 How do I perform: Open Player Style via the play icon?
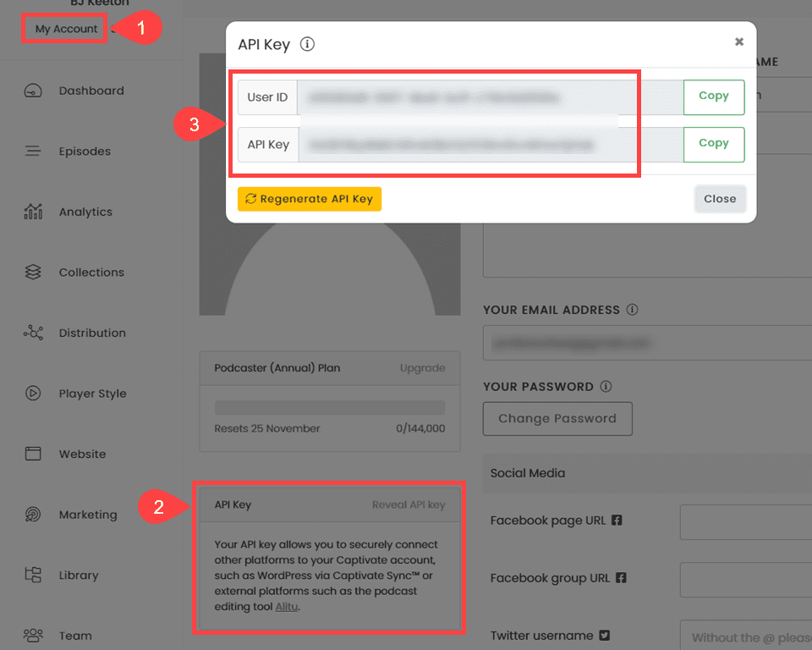click(x=32, y=393)
